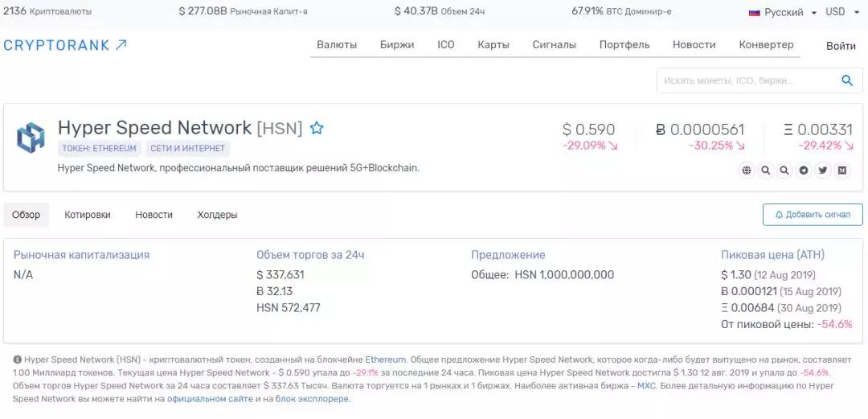Click the CryptoRank logo
The height and width of the screenshot is (419, 868).
point(65,46)
